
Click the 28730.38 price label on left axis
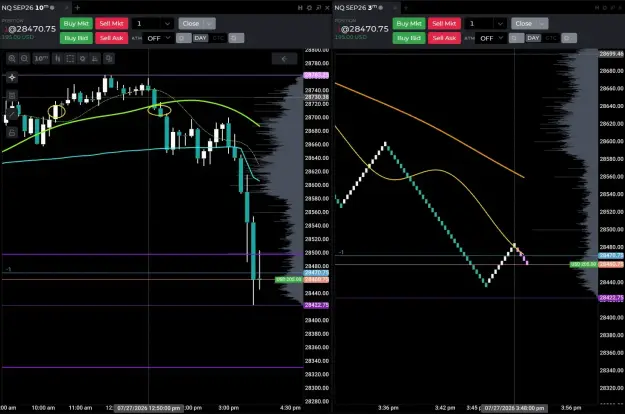[x=317, y=97]
